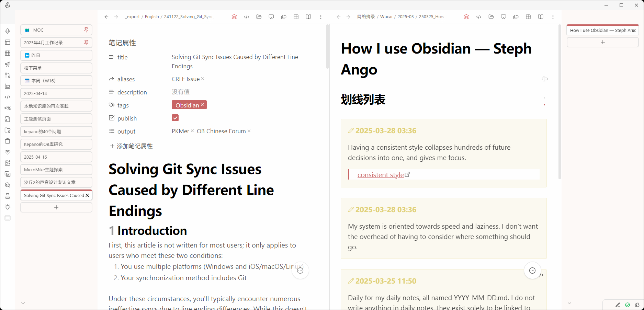This screenshot has width=644, height=310.
Task: Click the cards icon in status bar
Action: [637, 305]
